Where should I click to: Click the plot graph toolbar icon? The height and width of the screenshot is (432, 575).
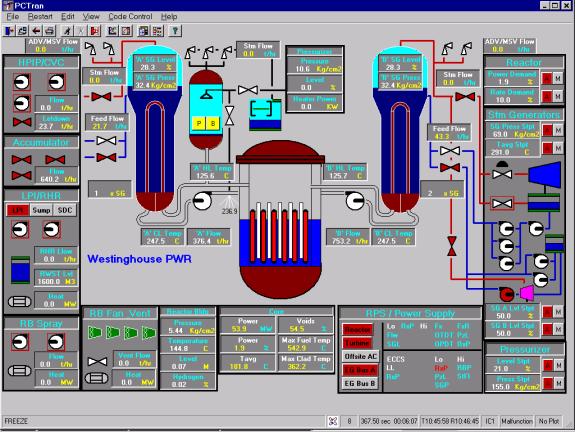(113, 31)
